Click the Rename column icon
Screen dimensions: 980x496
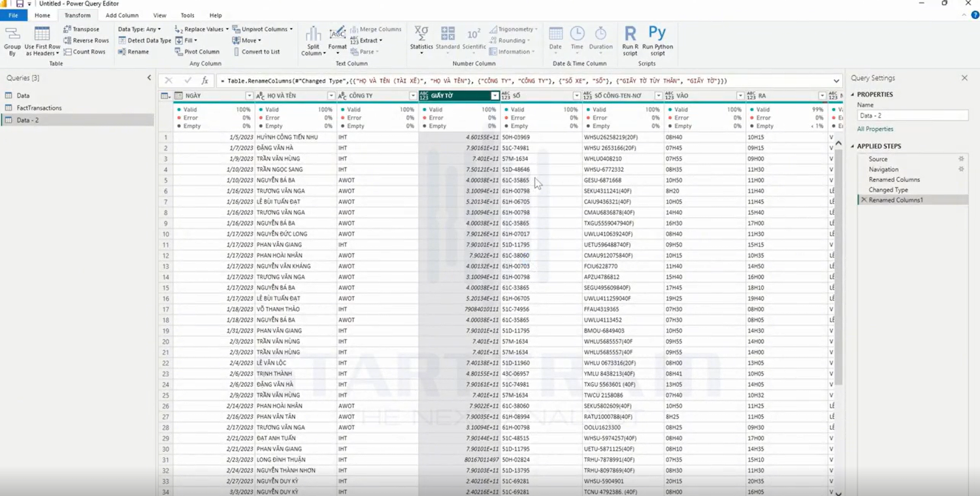click(122, 52)
